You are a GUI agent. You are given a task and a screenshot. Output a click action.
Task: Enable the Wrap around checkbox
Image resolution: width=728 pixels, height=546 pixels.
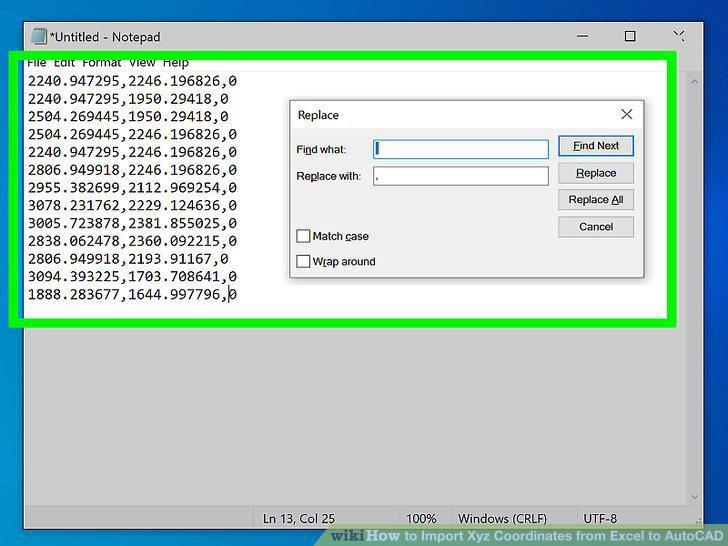click(x=303, y=261)
